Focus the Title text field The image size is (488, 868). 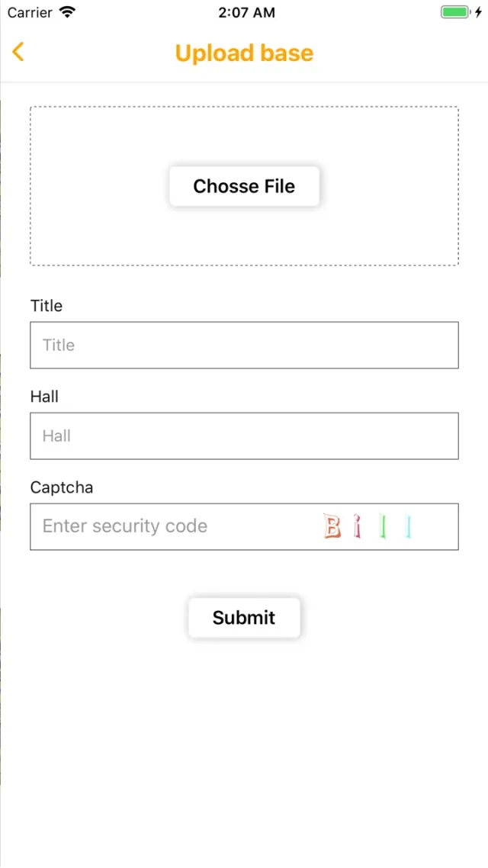(x=244, y=345)
